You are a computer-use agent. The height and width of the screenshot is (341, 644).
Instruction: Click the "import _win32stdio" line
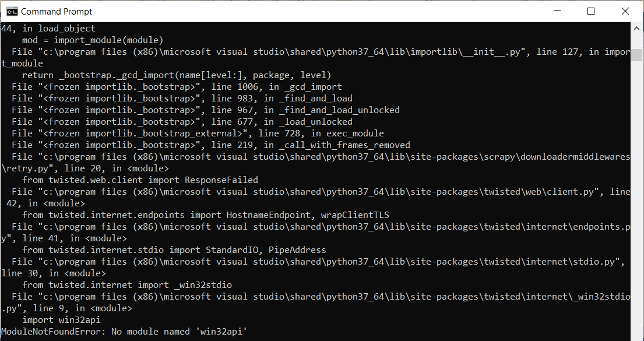127,285
